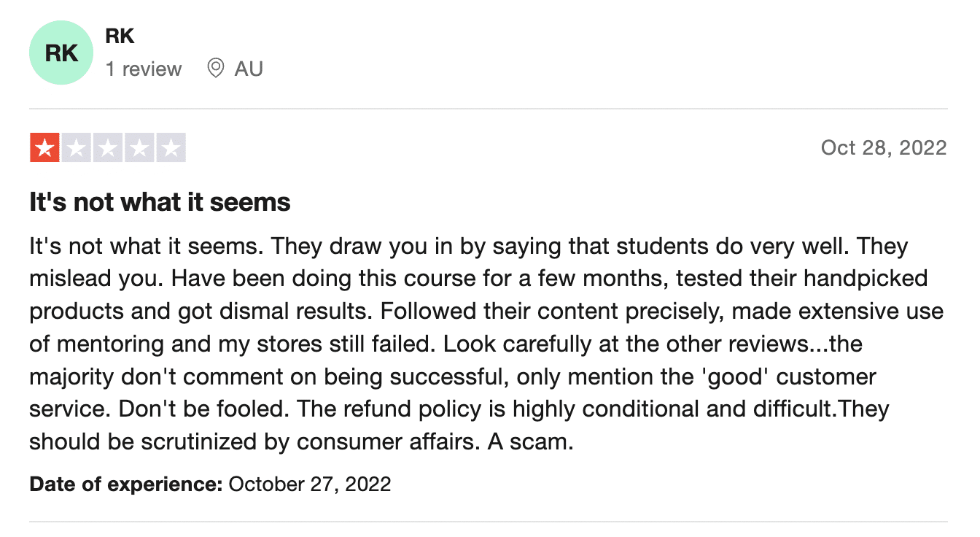
Task: Select the third gray rating star
Action: tap(107, 147)
